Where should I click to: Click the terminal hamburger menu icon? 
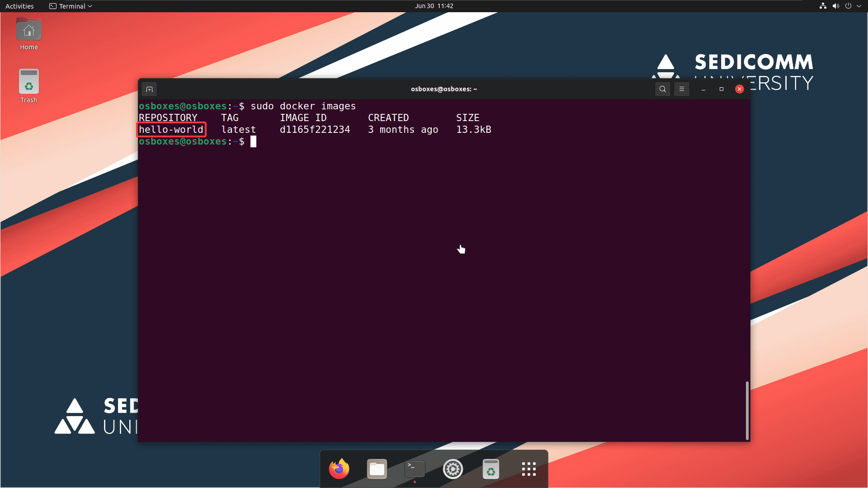(682, 89)
